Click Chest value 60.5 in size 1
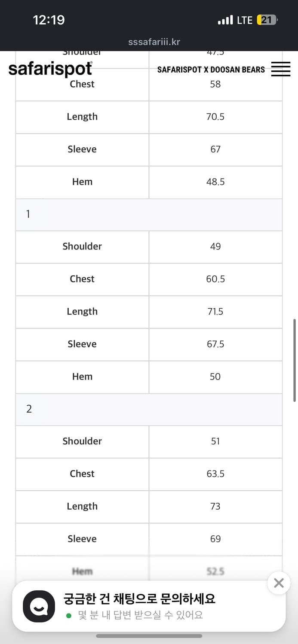 pos(215,279)
